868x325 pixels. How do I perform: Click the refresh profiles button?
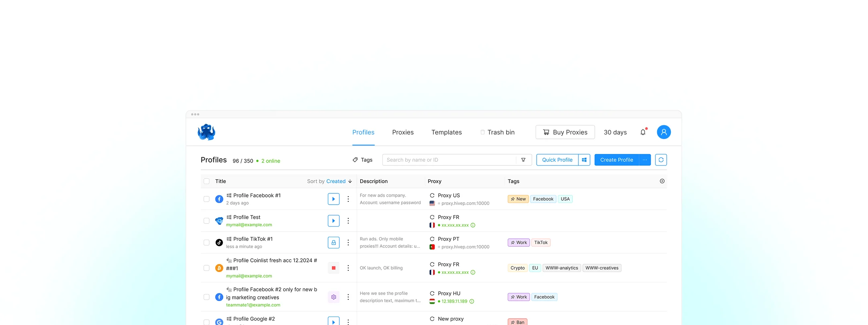[661, 160]
